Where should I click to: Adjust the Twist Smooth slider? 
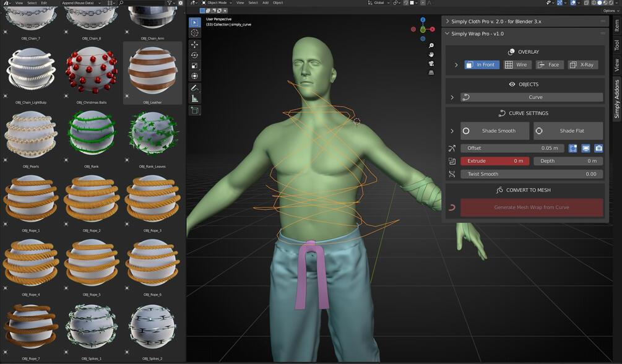(x=532, y=174)
